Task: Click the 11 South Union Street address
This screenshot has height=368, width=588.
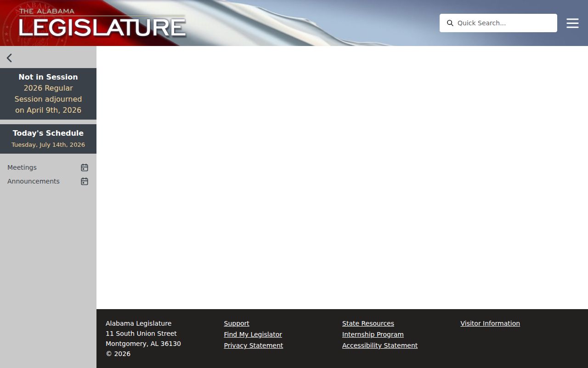Action: point(141,333)
